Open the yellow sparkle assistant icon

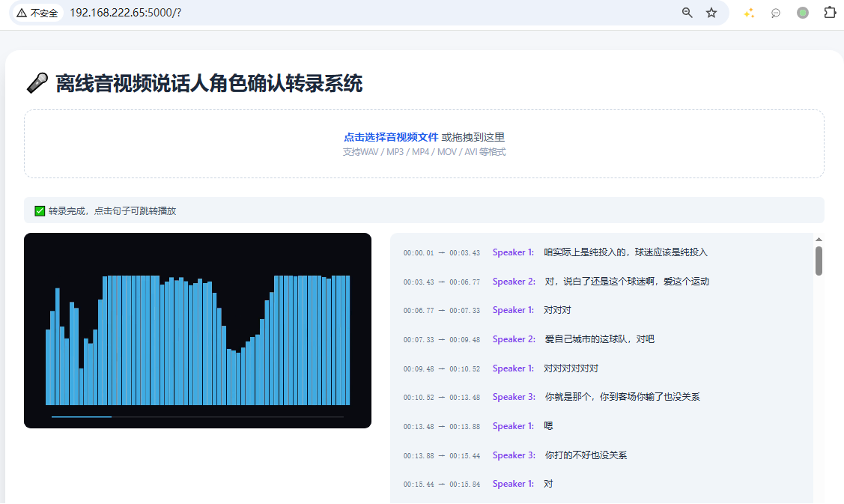(749, 13)
